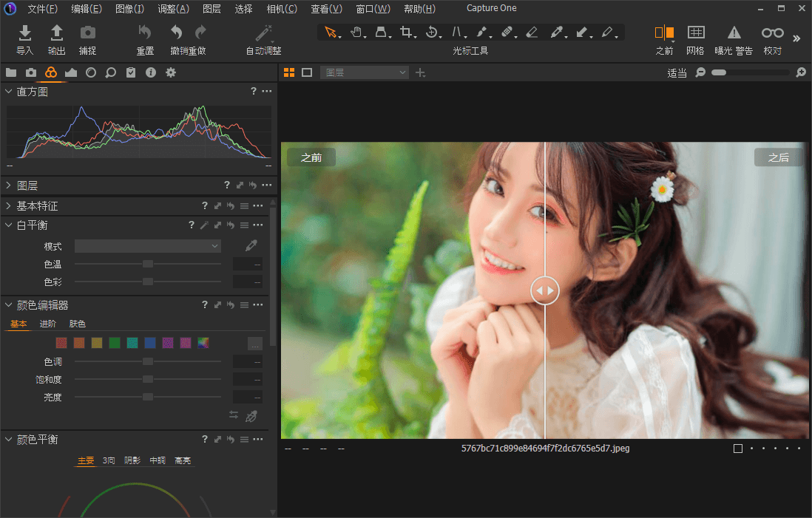Select the Annotations pencil tool
812x518 pixels.
(x=607, y=32)
